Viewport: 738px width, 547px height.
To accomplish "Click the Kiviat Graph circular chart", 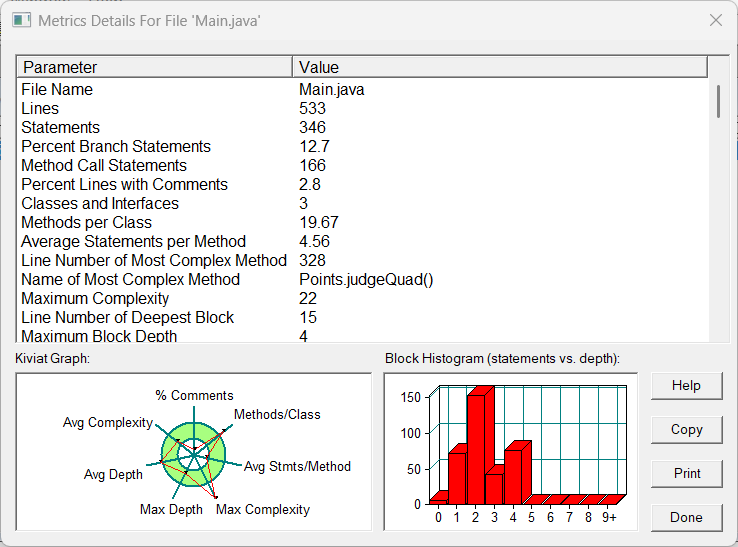I will [x=193, y=455].
